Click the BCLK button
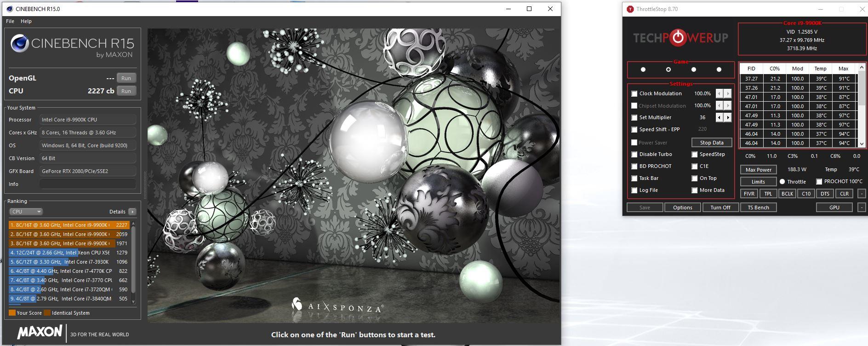The image size is (868, 346). coord(787,194)
